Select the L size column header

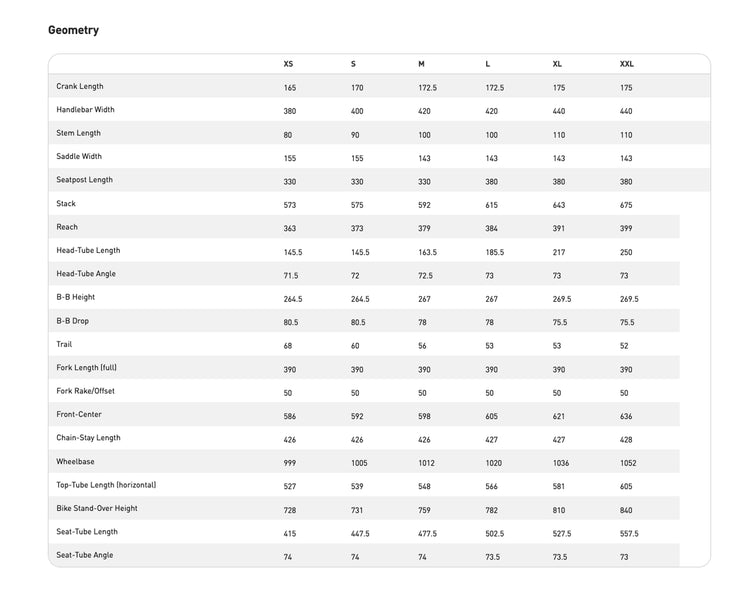(488, 64)
